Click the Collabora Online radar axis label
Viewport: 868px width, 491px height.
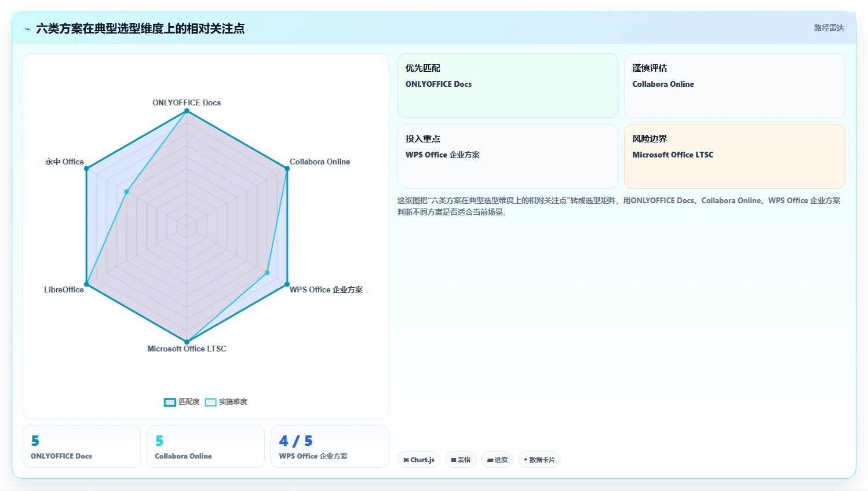tap(320, 162)
